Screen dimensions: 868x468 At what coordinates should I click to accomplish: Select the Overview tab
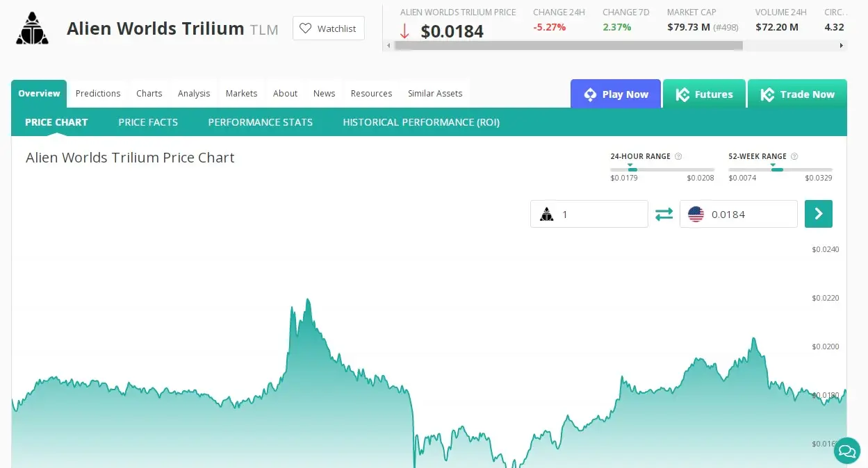click(x=39, y=94)
